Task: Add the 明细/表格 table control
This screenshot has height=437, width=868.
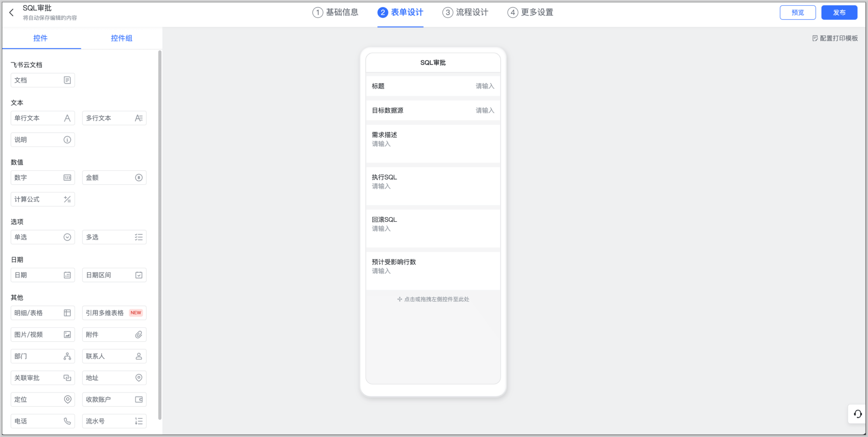Action: [x=42, y=313]
